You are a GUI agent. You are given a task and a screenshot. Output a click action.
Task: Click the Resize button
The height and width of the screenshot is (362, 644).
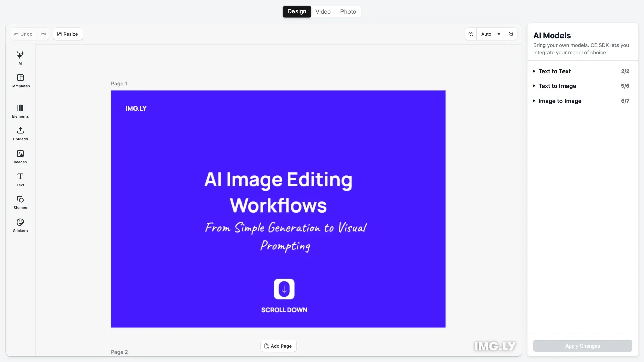tap(67, 34)
